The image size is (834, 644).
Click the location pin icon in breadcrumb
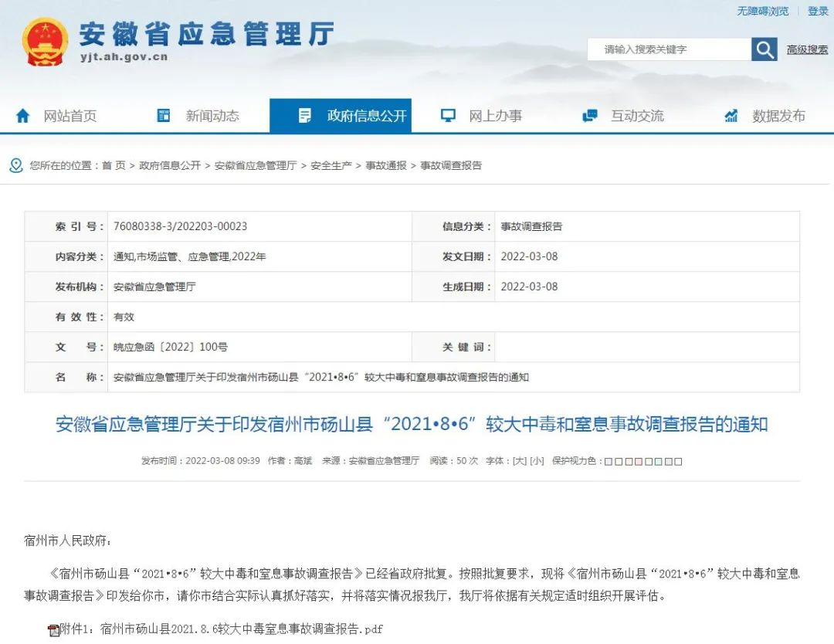(x=16, y=165)
